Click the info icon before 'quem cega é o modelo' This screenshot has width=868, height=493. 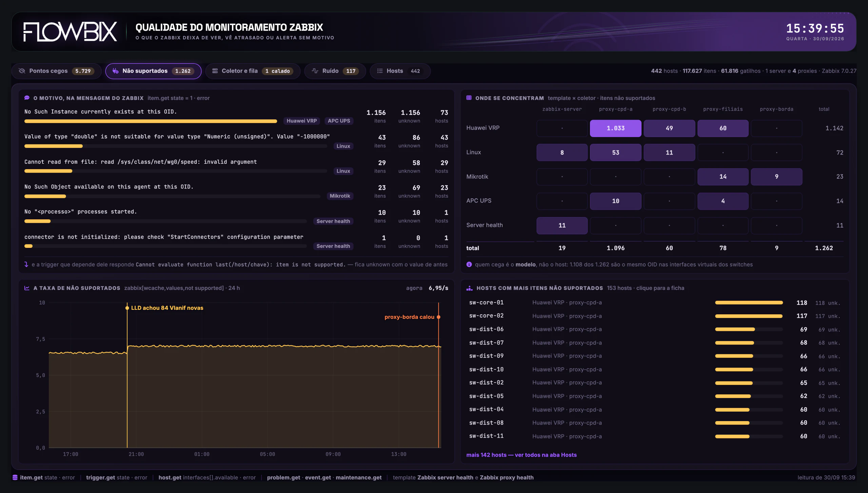(x=469, y=264)
